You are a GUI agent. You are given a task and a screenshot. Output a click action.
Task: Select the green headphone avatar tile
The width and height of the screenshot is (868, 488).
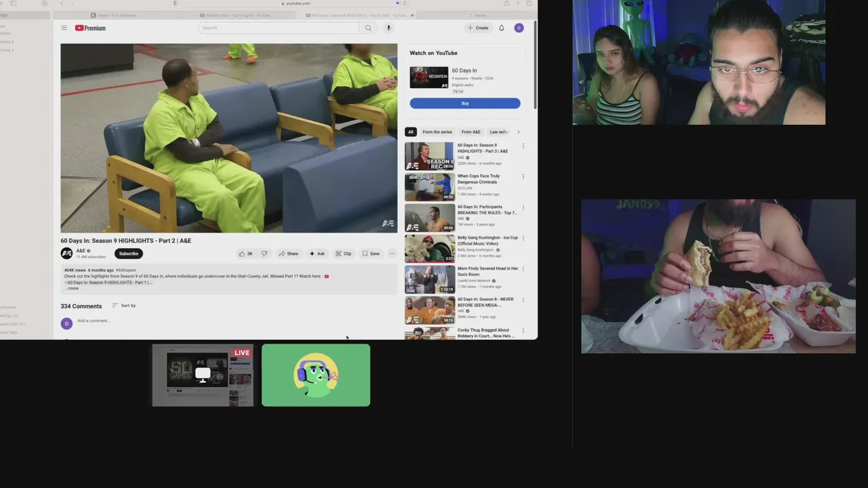(x=316, y=375)
